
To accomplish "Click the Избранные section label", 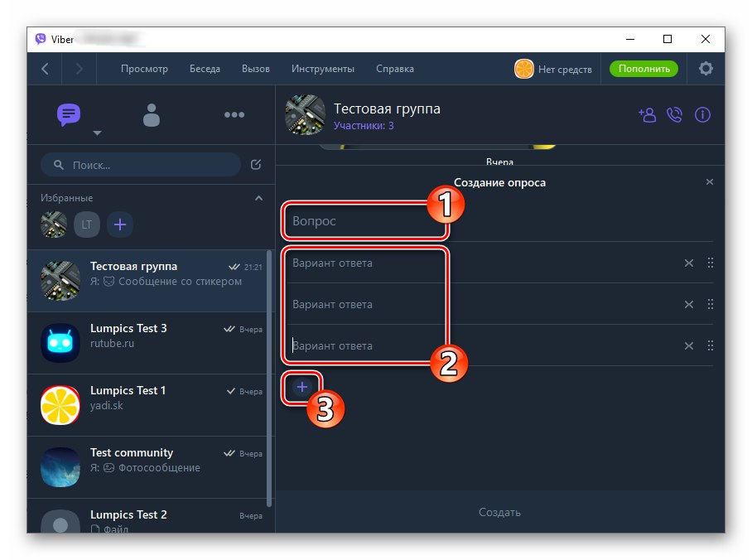I will pyautogui.click(x=66, y=198).
